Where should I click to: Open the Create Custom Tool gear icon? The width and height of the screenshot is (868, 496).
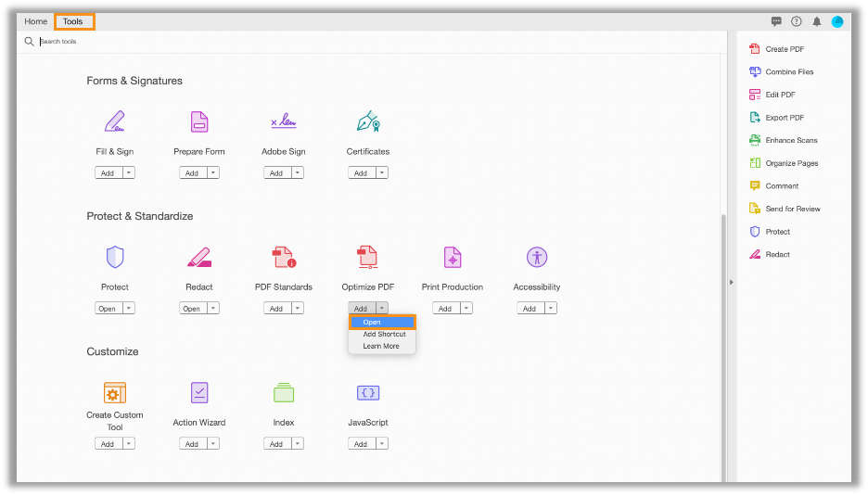click(x=115, y=392)
